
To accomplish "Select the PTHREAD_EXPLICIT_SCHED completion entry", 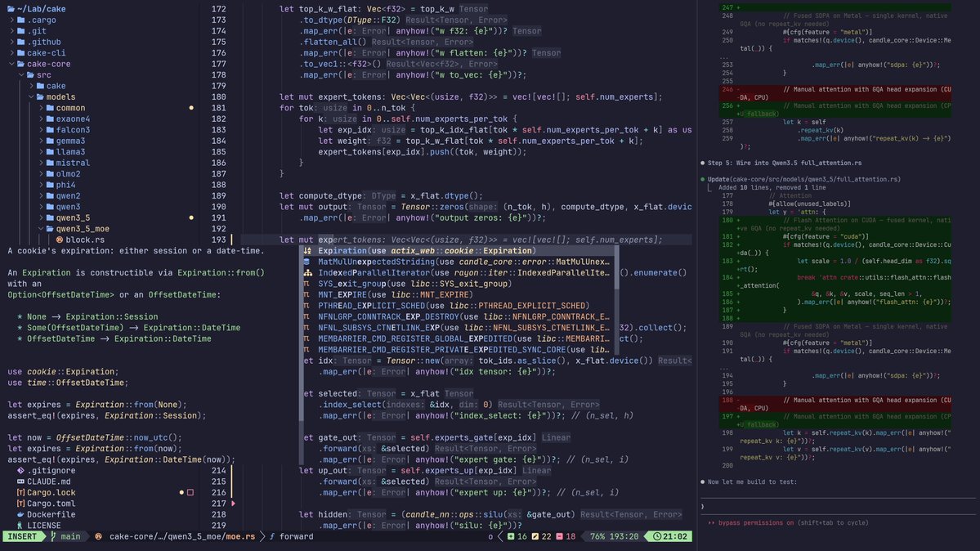I will 458,305.
